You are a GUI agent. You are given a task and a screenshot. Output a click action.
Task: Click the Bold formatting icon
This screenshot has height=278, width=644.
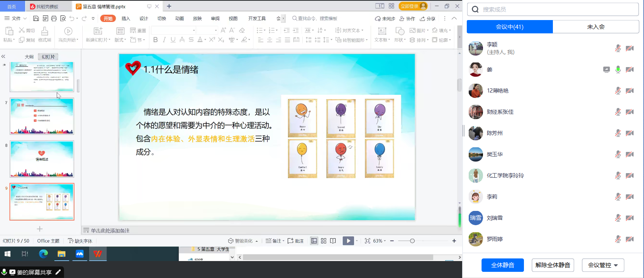coord(155,40)
